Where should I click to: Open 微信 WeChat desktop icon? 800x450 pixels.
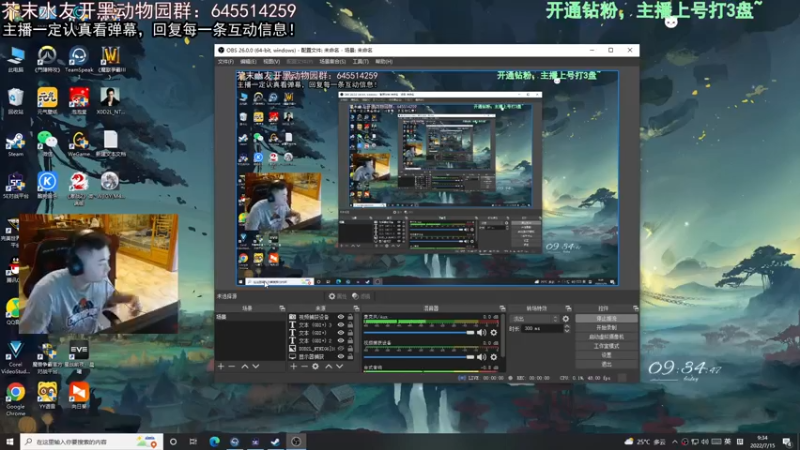pos(47,143)
